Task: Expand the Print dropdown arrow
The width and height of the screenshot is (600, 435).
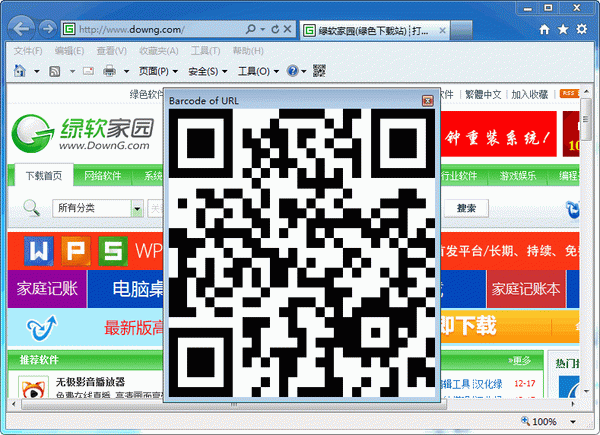Action: click(126, 71)
